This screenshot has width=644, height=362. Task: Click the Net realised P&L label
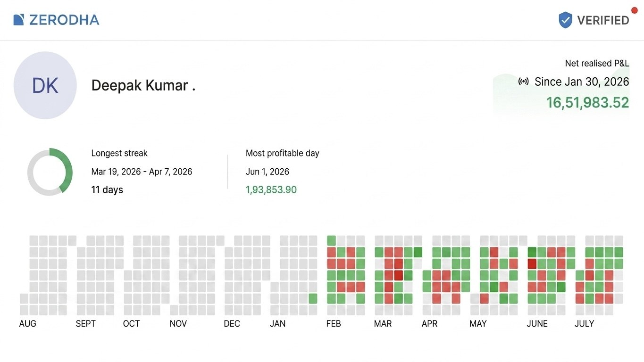pos(597,63)
